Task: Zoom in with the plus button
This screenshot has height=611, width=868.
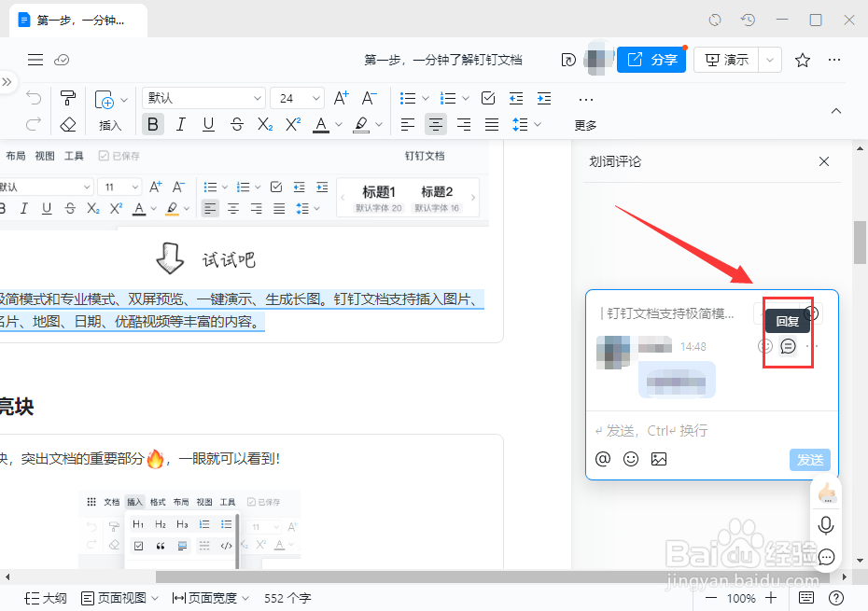Action: [771, 598]
